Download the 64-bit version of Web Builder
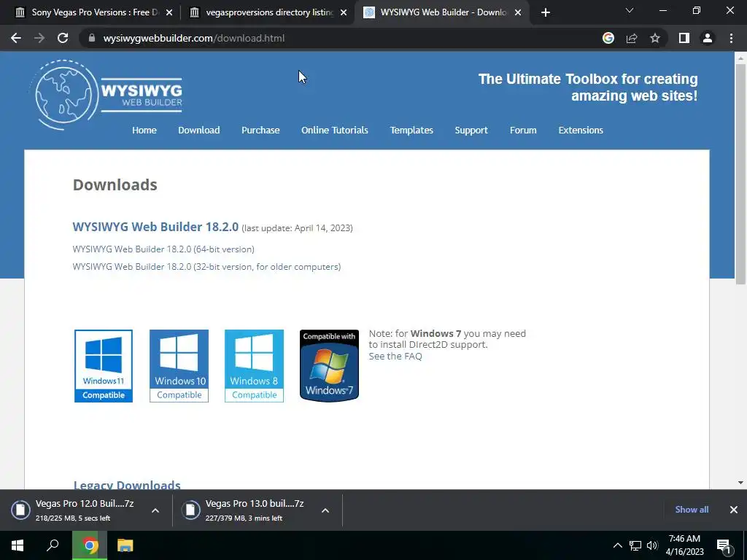 (163, 249)
